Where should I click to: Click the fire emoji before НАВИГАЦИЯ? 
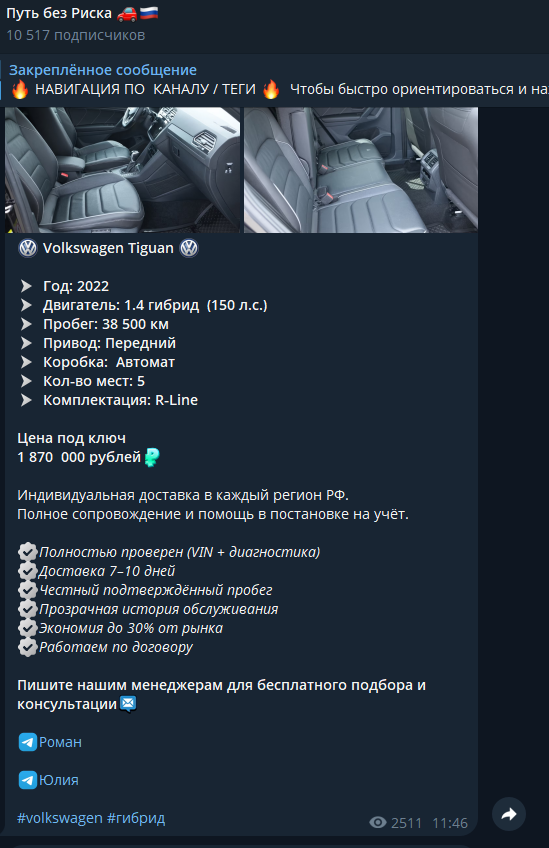click(20, 89)
